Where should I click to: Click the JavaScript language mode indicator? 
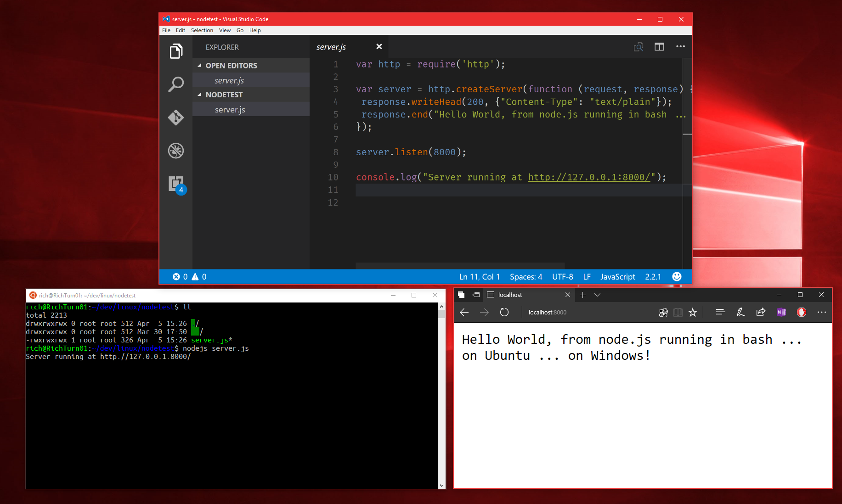(617, 276)
